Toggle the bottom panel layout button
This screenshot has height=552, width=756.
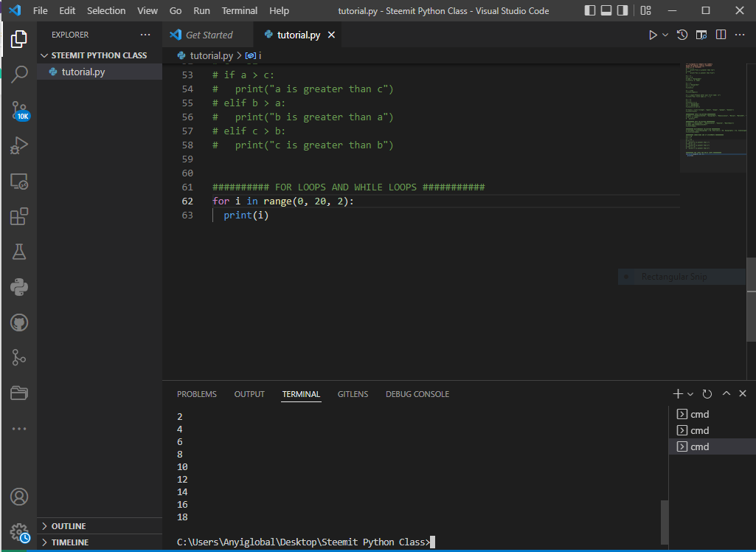click(606, 11)
